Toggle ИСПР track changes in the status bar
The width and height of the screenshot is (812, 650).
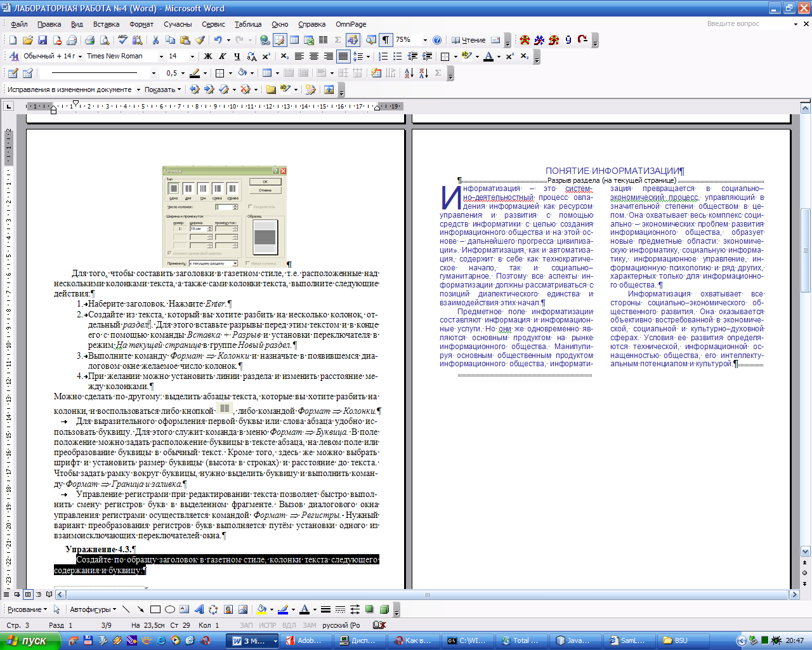[268, 625]
